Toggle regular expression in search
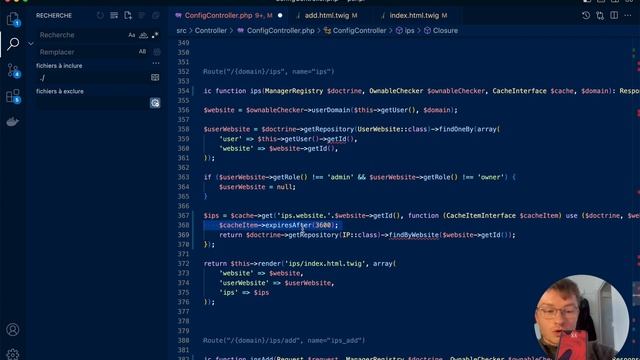This screenshot has height=360, width=640. tap(155, 35)
